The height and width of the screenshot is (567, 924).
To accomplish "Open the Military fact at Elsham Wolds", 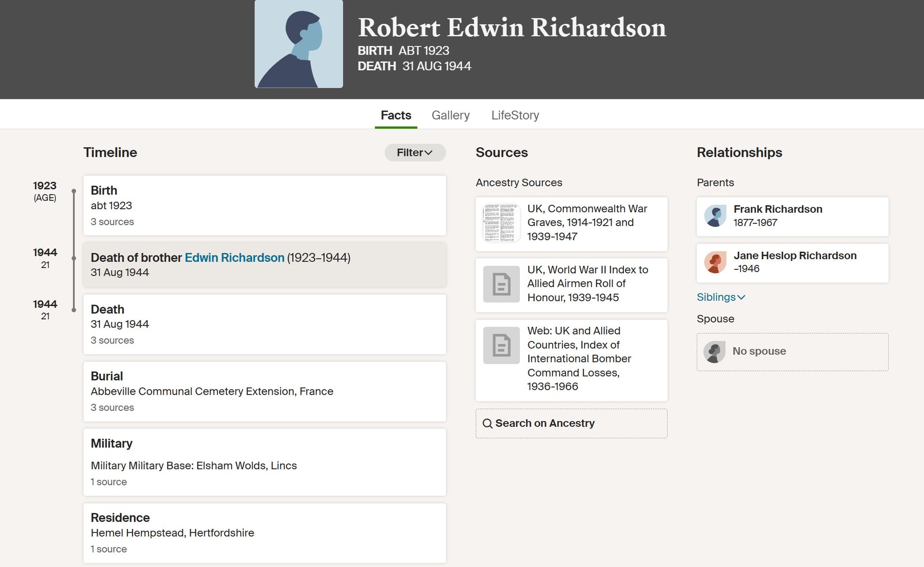I will tap(264, 462).
